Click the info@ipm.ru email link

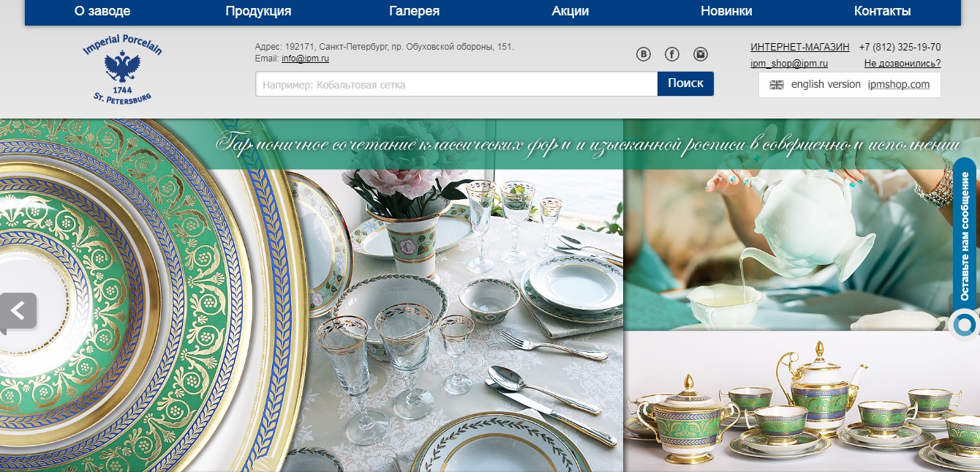[x=305, y=59]
